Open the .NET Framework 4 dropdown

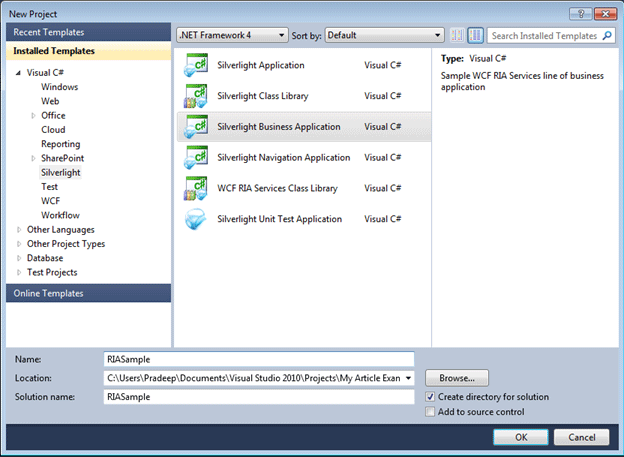232,35
